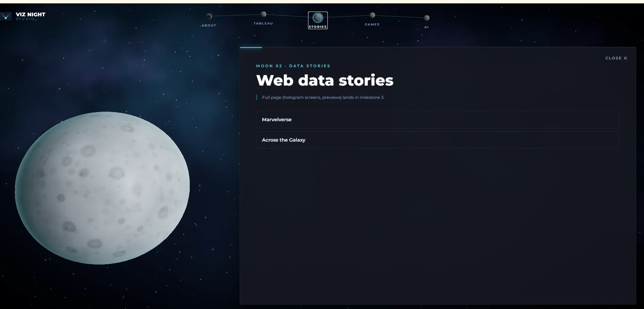Click the Games moon icon
The width and height of the screenshot is (644, 309).
pyautogui.click(x=372, y=15)
